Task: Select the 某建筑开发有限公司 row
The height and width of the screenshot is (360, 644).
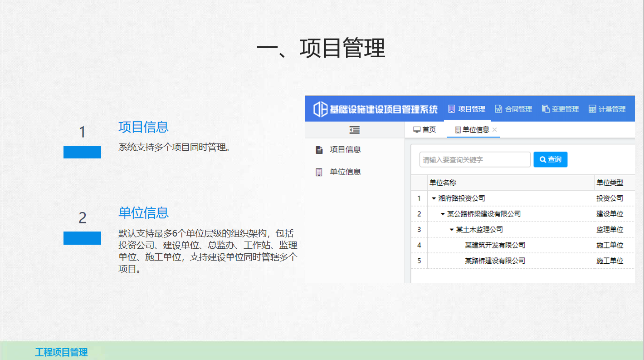Action: pos(495,245)
